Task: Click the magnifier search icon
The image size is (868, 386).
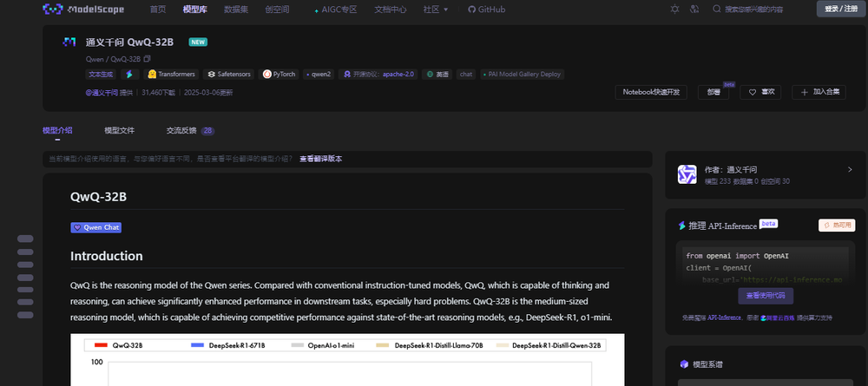Action: click(x=716, y=9)
